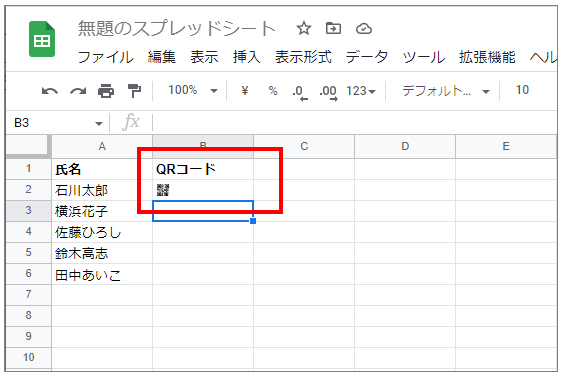The width and height of the screenshot is (561, 377).
Task: Select the paint format tool
Action: tap(134, 91)
